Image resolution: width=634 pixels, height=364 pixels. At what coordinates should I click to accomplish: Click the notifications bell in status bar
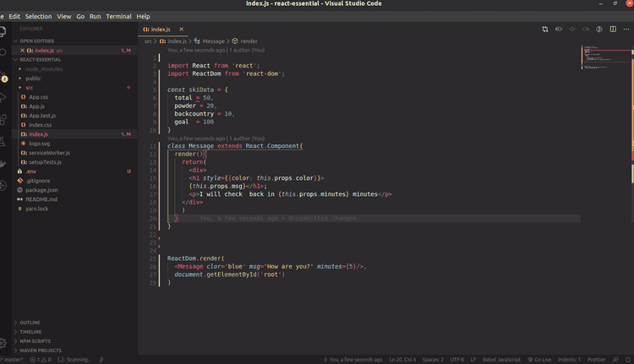click(628, 360)
